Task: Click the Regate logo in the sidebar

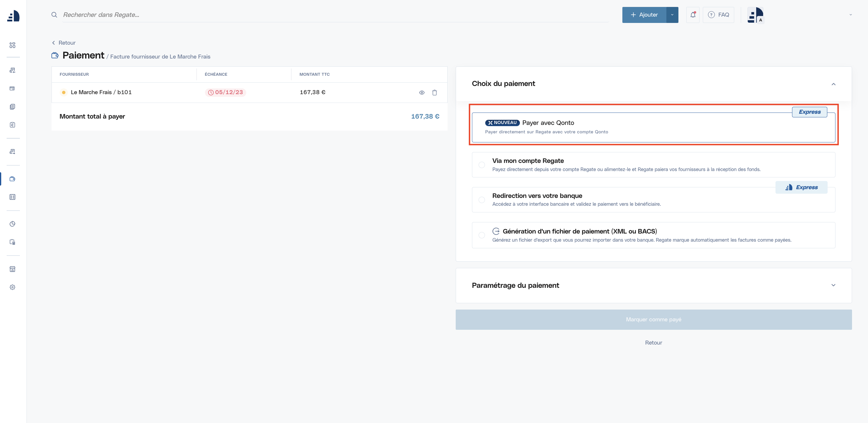Action: click(13, 16)
